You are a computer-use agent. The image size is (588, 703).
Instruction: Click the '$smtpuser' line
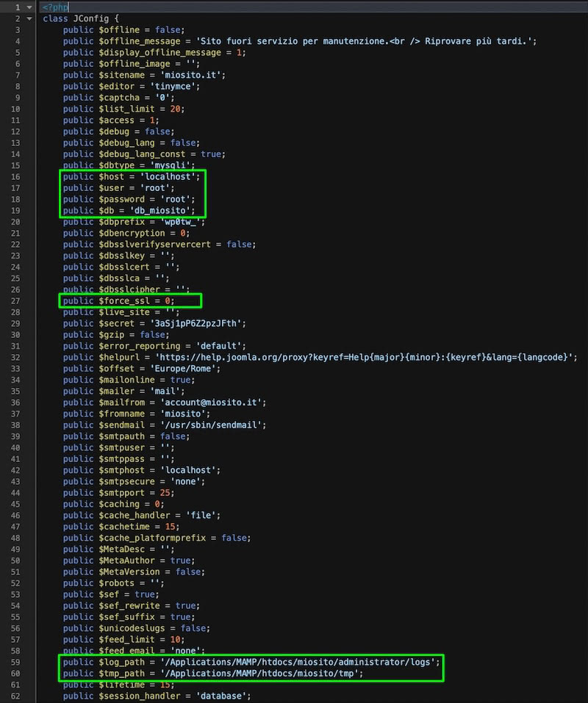coord(119,447)
